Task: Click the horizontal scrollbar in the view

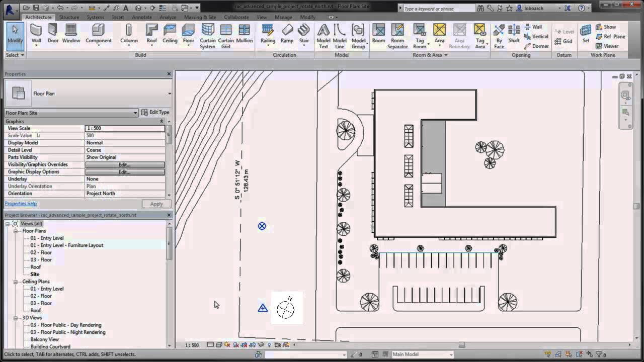Action: [461, 345]
